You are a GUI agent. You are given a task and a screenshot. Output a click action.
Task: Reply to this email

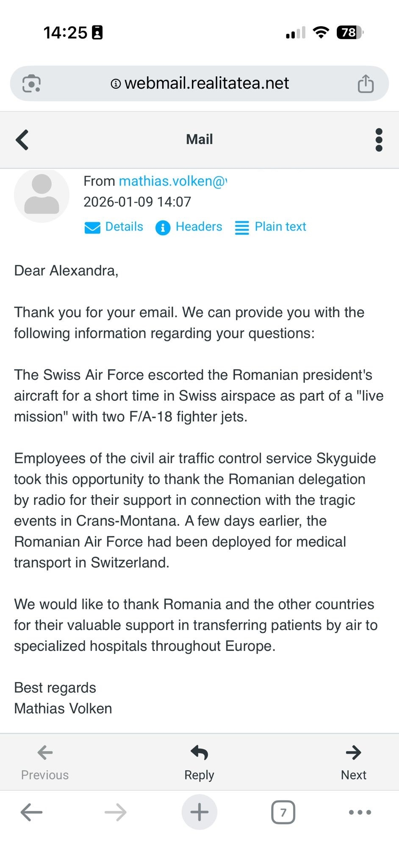[x=199, y=762]
